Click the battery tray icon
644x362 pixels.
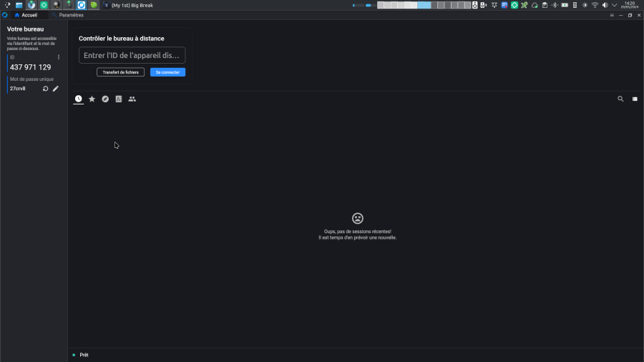(x=565, y=5)
